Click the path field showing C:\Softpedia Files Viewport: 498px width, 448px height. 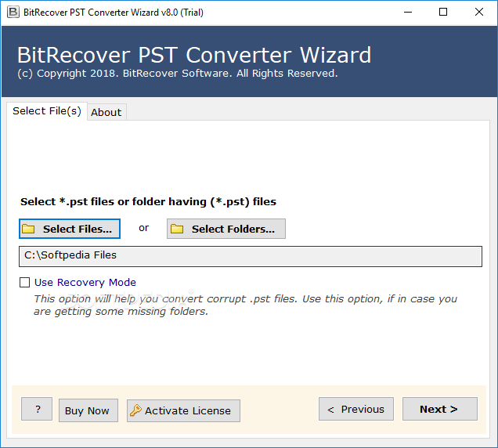(251, 256)
